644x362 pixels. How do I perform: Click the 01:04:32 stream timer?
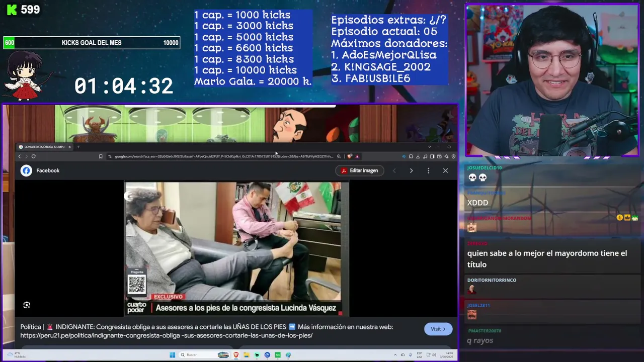tap(124, 86)
